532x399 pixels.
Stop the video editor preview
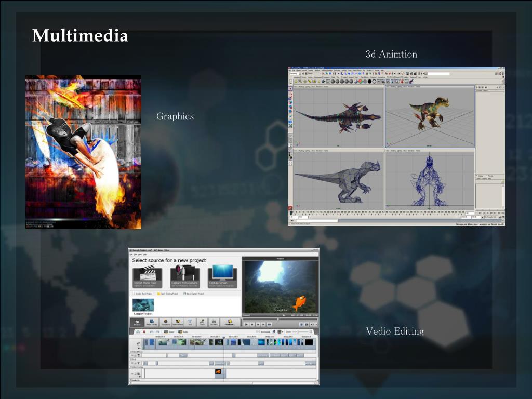click(x=252, y=324)
